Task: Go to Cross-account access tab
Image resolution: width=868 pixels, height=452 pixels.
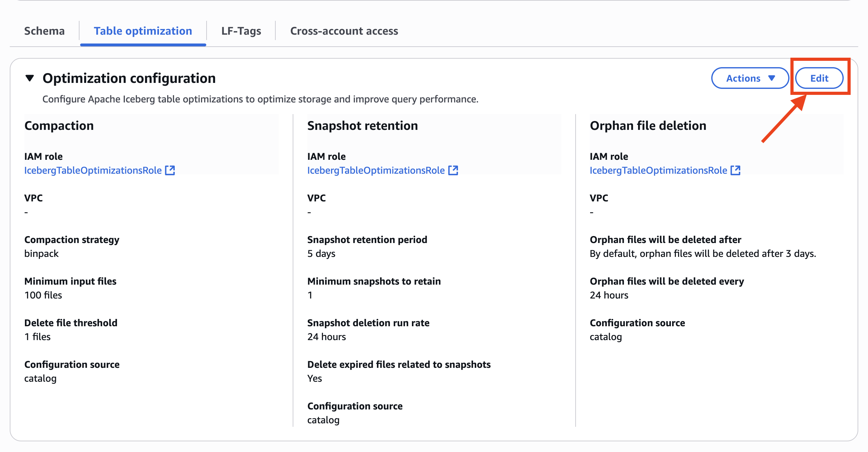Action: [344, 31]
